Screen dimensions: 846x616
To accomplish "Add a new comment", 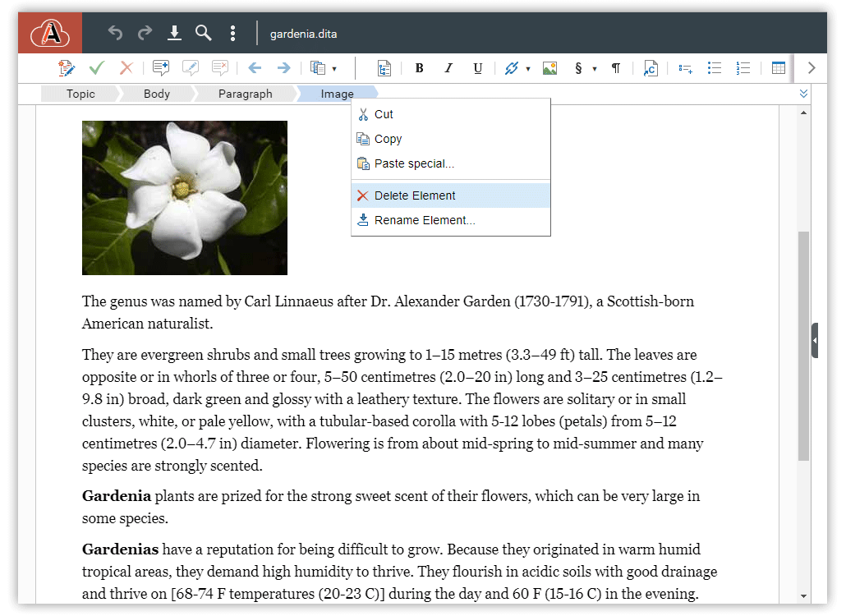I will pos(161,68).
